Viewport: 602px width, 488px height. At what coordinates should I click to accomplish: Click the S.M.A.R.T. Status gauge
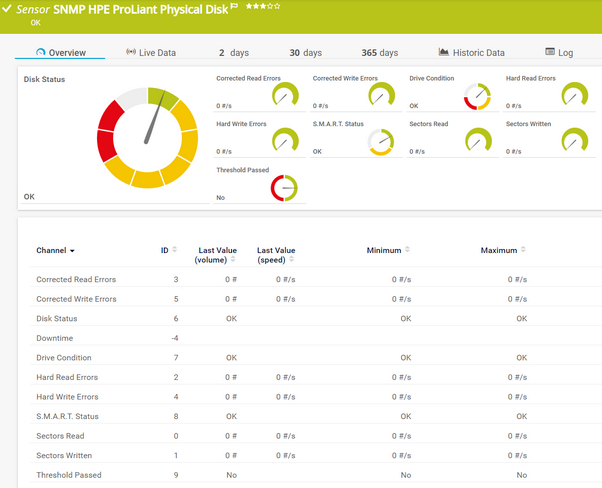coord(380,142)
